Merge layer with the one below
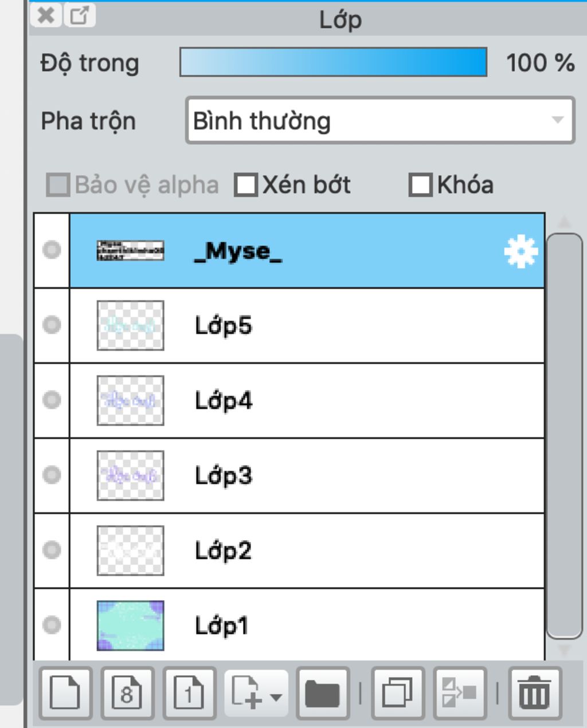587x728 pixels. (x=460, y=693)
